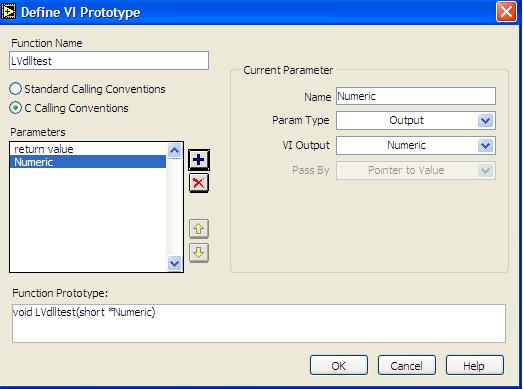
Task: Delete selected parameter with red X icon
Action: pyautogui.click(x=199, y=183)
